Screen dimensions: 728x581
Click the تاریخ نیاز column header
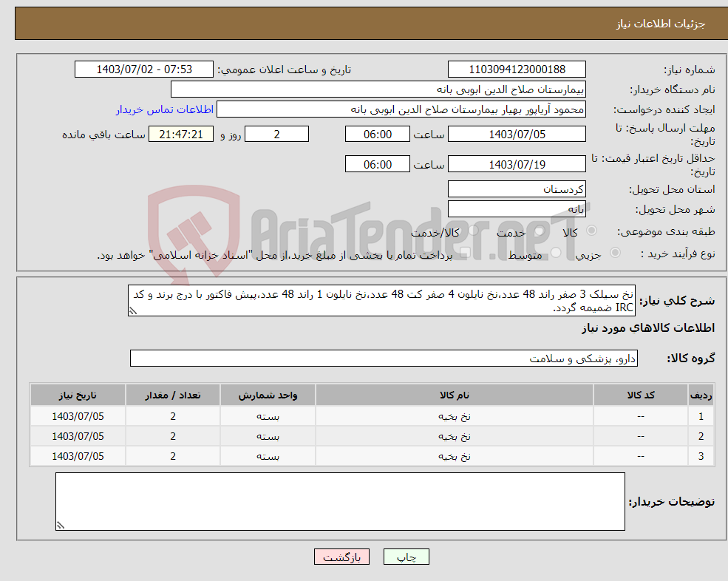(78, 395)
